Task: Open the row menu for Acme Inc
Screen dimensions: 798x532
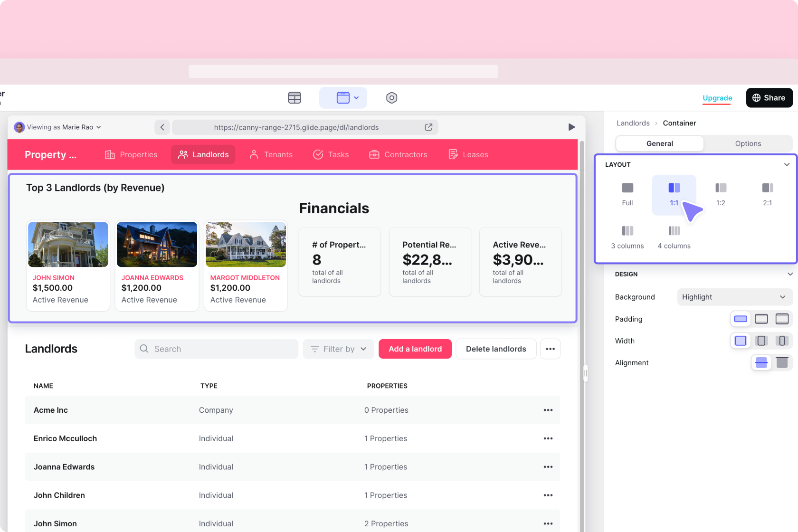Action: (548, 410)
